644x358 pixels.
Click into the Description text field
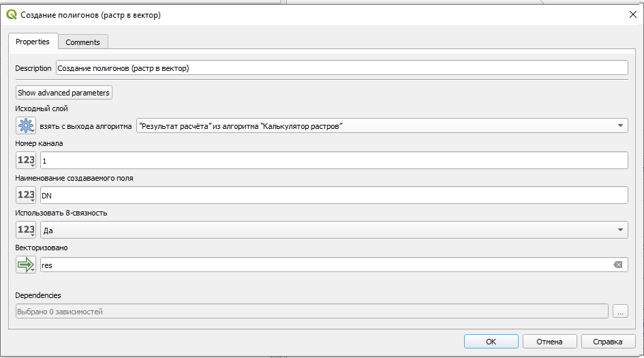coord(341,68)
